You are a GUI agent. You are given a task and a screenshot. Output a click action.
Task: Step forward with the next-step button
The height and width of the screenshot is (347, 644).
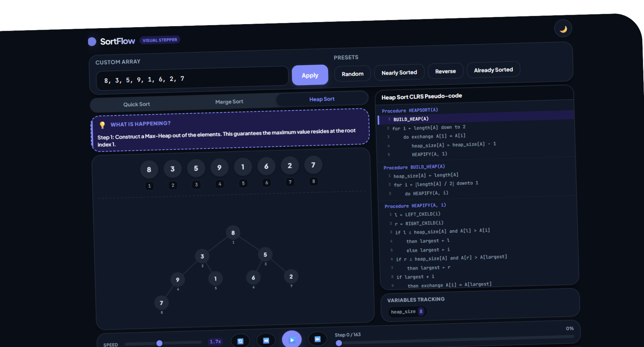[317, 339]
